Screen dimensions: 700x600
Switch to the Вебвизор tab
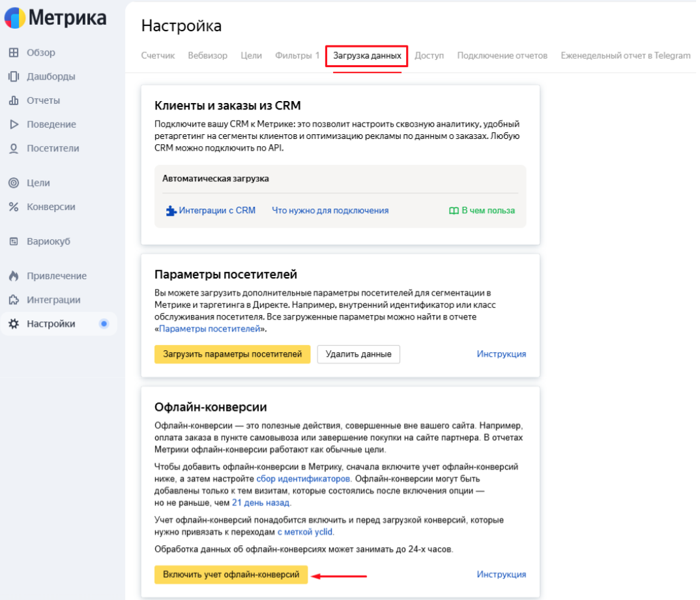click(208, 55)
